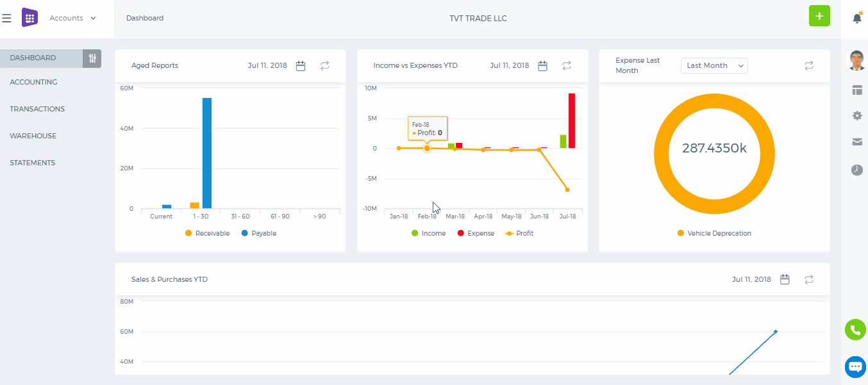This screenshot has width=868, height=385.
Task: Open the dashboard filter settings icon
Action: click(x=92, y=58)
